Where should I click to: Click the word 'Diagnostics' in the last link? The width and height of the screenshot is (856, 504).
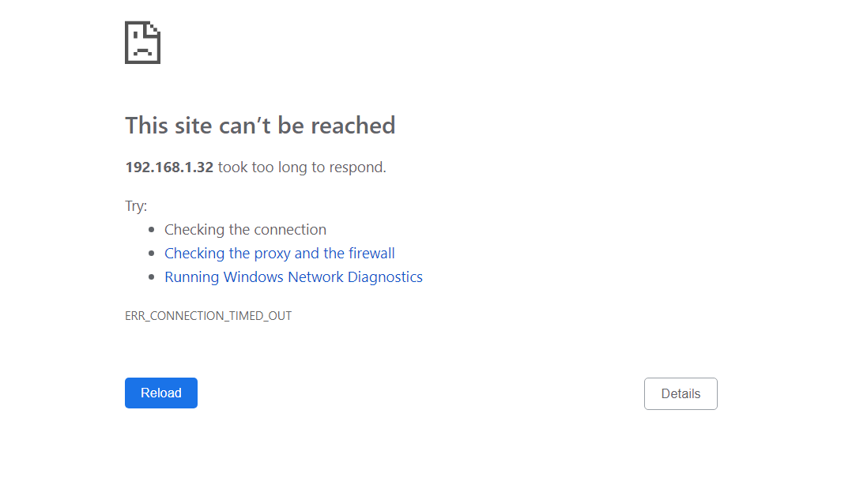click(385, 277)
